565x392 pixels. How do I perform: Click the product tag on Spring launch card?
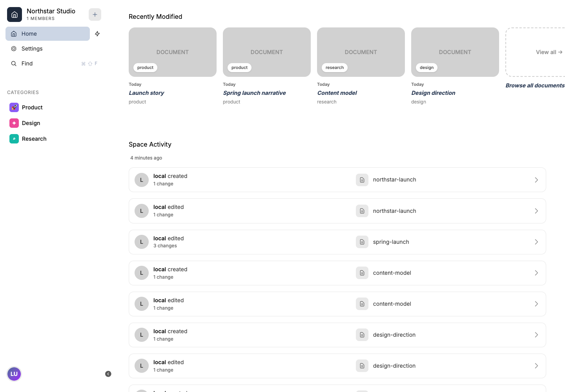coord(239,67)
